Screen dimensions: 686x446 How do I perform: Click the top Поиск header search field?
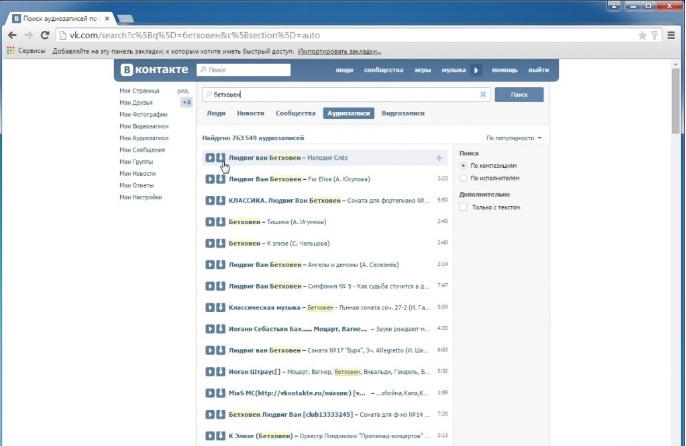pos(243,71)
